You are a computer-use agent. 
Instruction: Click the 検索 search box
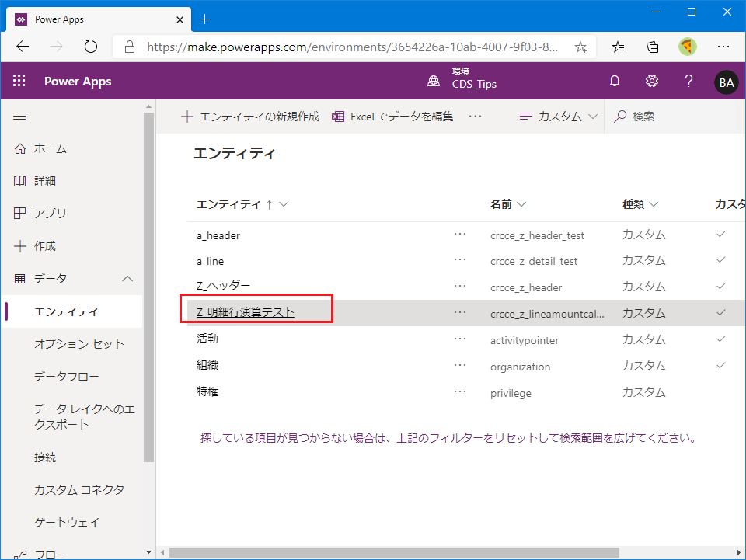pos(675,117)
